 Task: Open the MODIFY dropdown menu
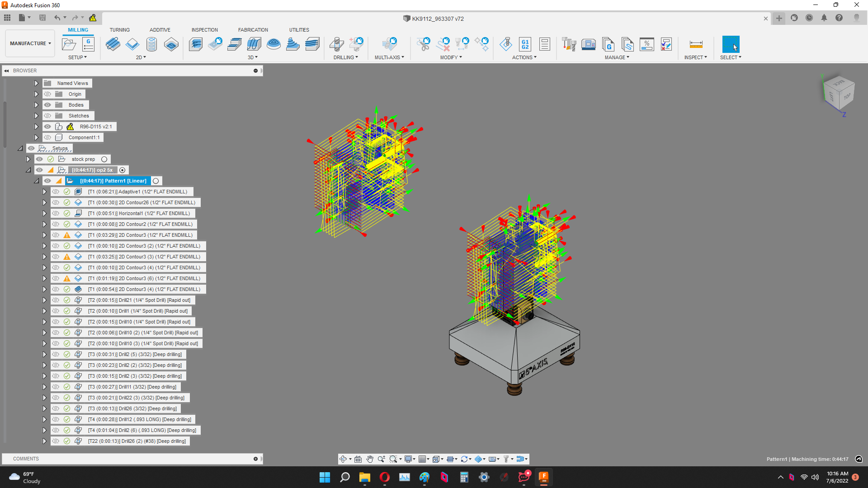tap(451, 57)
